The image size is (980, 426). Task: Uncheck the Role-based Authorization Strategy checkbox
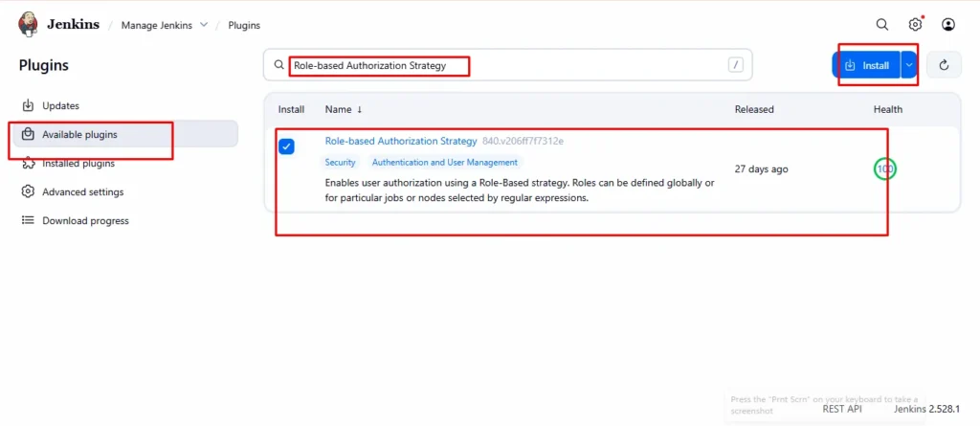(x=286, y=146)
